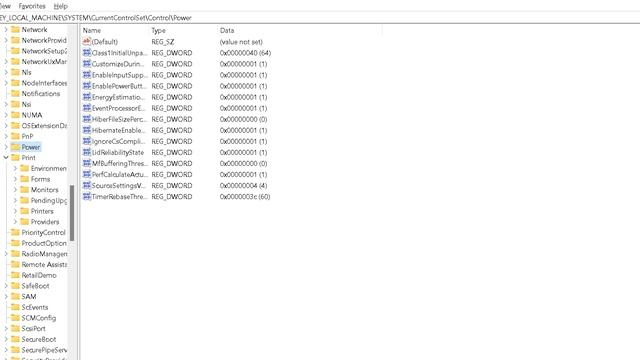Expand the Forms subkey chevron
The height and width of the screenshot is (360, 640).
[15, 179]
